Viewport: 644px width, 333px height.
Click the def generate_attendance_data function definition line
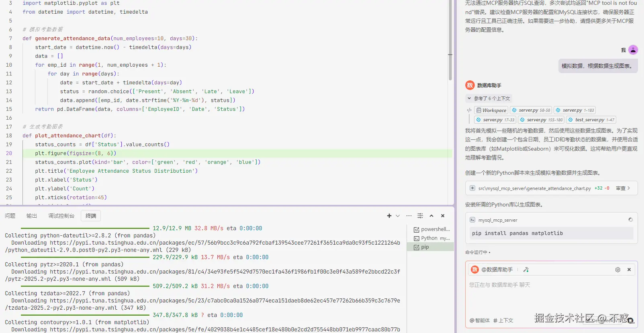tap(110, 39)
